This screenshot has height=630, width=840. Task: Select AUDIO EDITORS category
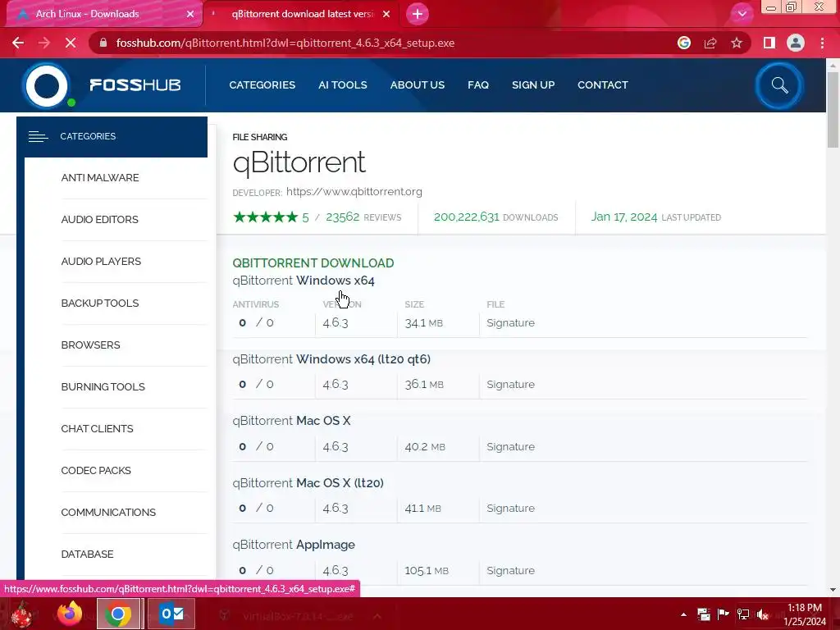(99, 220)
